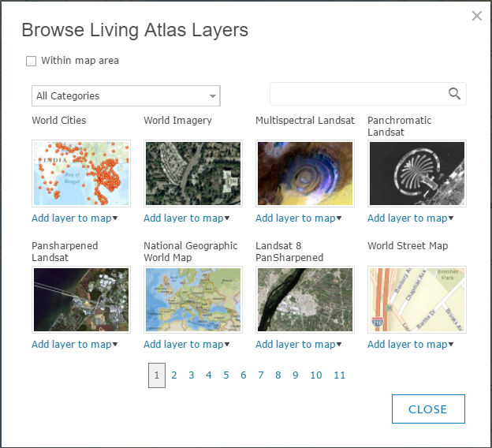Viewport: 492px width, 448px height.
Task: Open the Multispectral Landsat thumbnail
Action: (x=305, y=174)
